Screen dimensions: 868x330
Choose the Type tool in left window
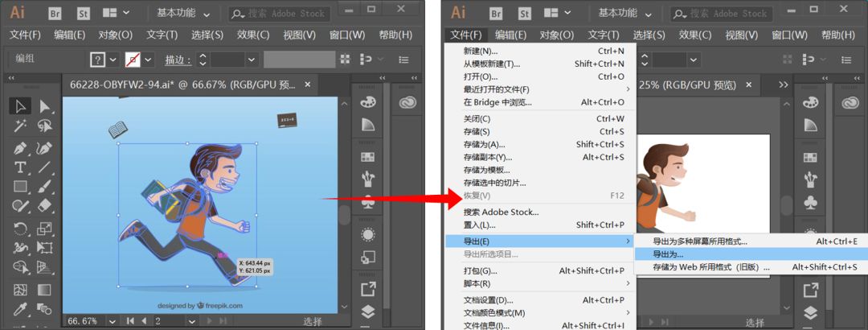coord(20,167)
